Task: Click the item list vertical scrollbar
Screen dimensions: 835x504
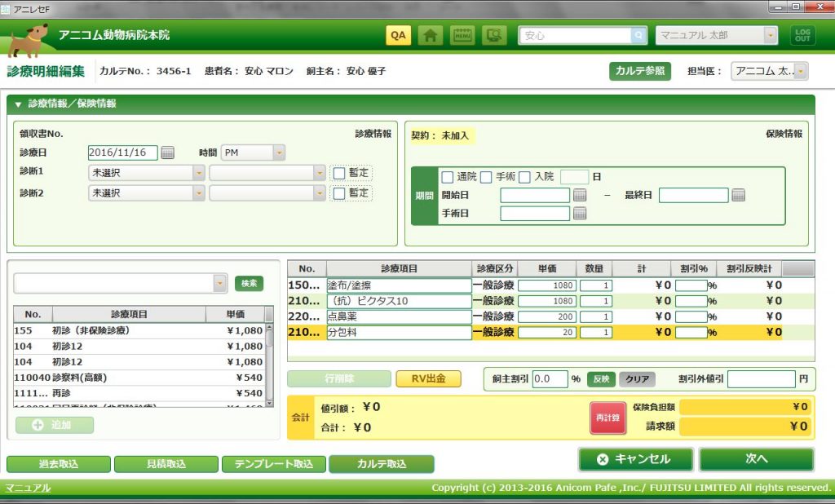Action: tap(269, 365)
